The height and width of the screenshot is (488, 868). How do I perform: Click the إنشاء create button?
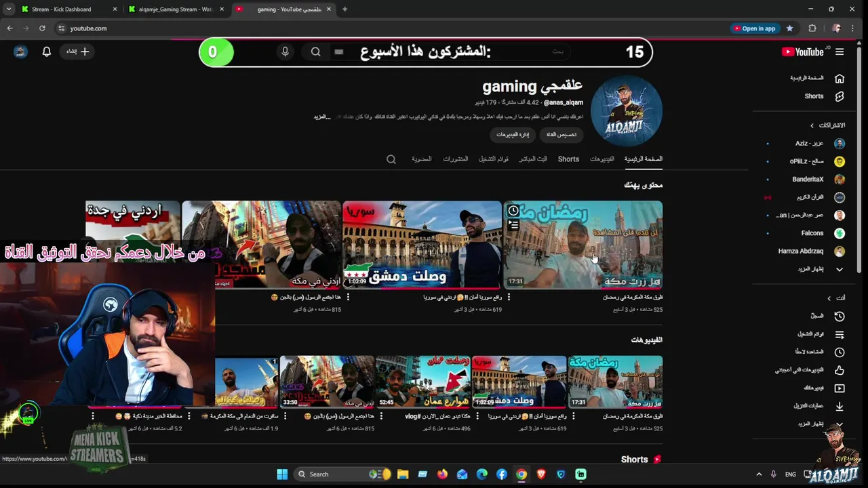tap(78, 52)
